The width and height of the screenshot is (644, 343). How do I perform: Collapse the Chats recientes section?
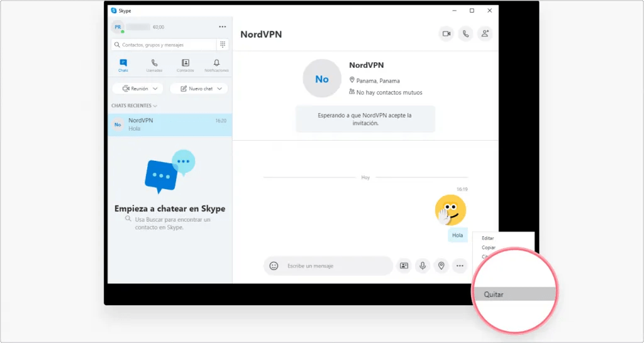click(135, 106)
